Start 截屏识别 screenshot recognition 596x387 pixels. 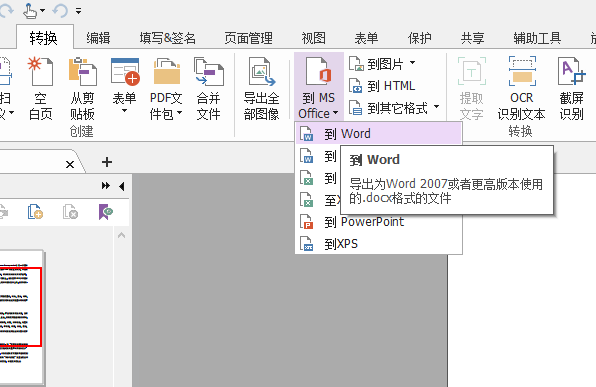point(571,89)
